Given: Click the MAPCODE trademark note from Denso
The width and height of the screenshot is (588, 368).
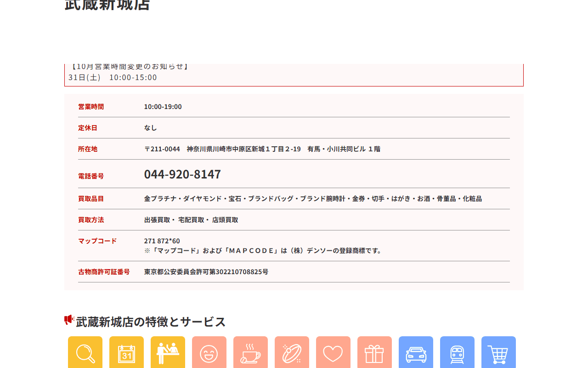Looking at the screenshot, I should (x=264, y=251).
